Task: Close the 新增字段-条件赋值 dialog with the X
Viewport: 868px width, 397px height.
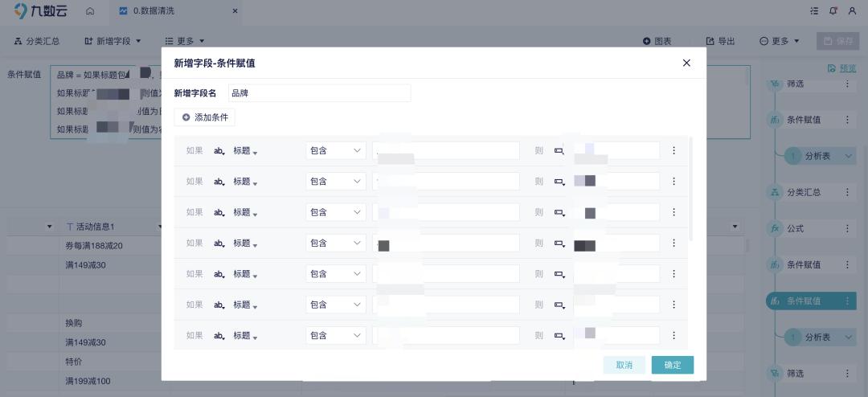Action: [686, 63]
